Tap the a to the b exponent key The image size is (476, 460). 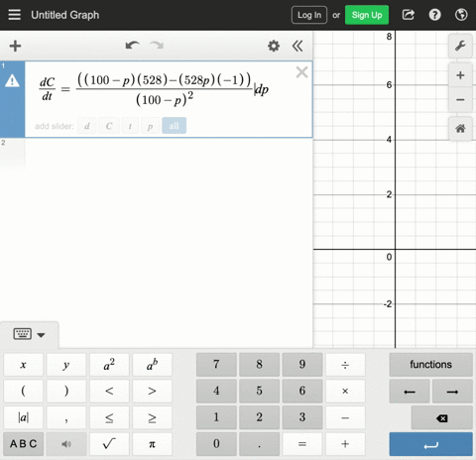[152, 365]
